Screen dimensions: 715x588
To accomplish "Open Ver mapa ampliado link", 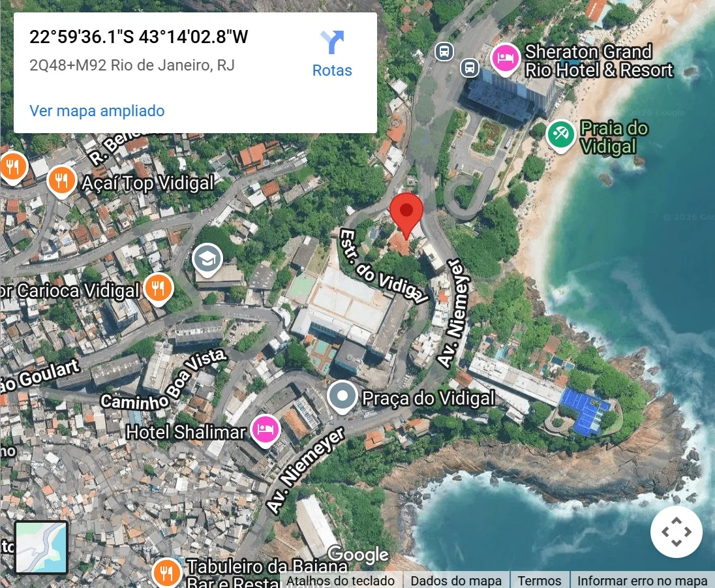I will (x=97, y=111).
